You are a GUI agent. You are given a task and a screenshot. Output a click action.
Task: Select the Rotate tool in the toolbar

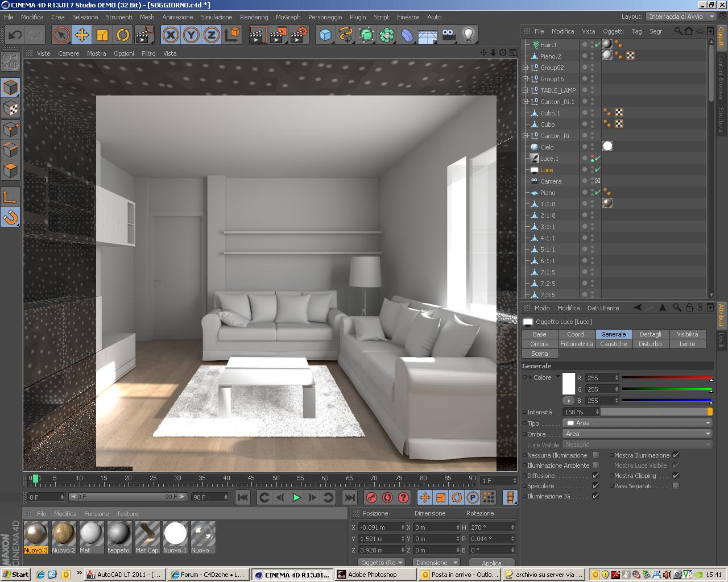tap(123, 35)
